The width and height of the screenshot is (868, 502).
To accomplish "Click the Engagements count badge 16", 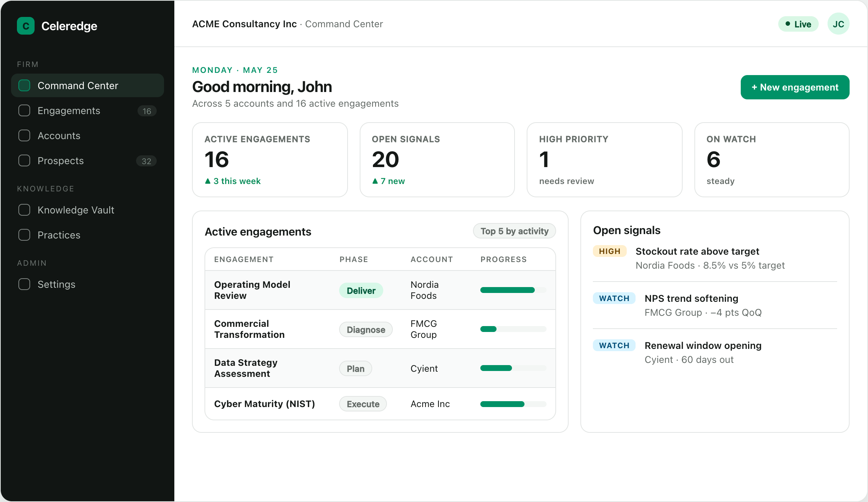I will click(147, 111).
